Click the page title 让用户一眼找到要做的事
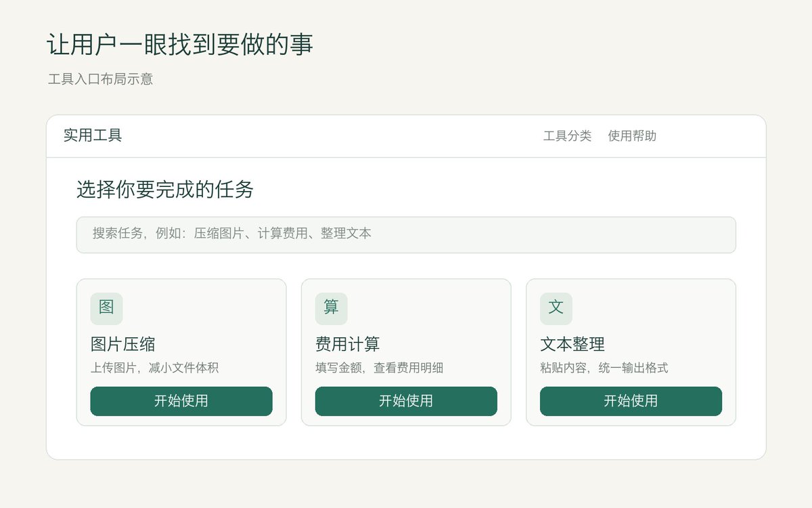The height and width of the screenshot is (508, 812). pyautogui.click(x=180, y=45)
